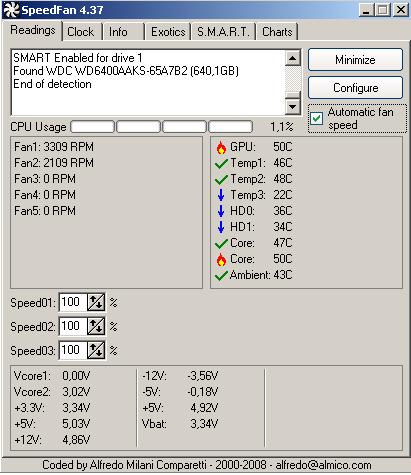Click the Fan1: 3309 RPM reading
Screen dimensions: 411x475
coord(54,147)
